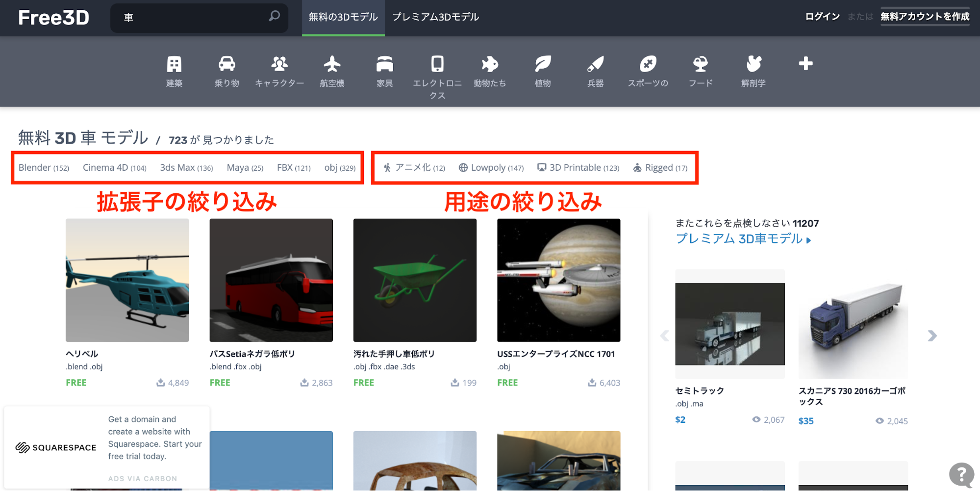Image resolution: width=980 pixels, height=491 pixels.
Task: Click the search magnifier icon
Action: click(275, 16)
